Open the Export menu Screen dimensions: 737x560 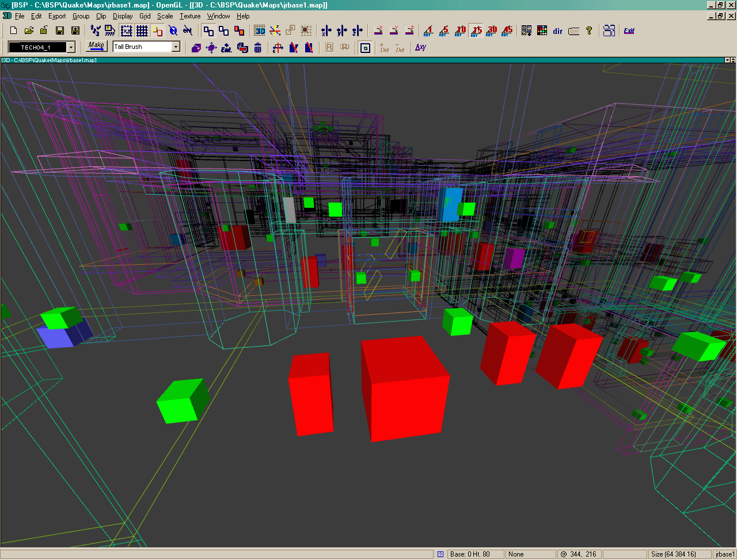[x=57, y=16]
